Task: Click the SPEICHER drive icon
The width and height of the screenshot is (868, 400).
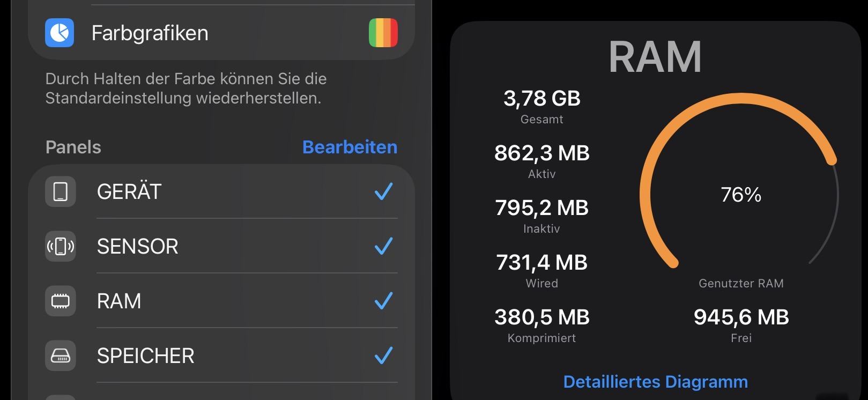Action: [61, 355]
